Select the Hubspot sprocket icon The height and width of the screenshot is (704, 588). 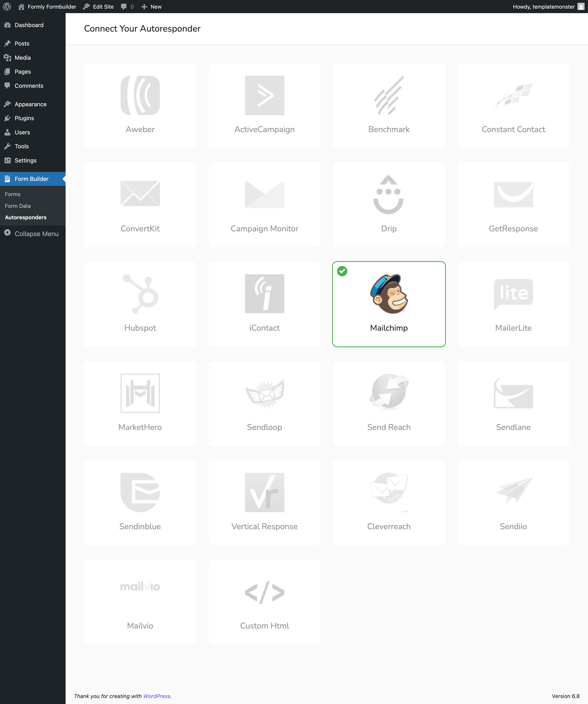(x=140, y=294)
